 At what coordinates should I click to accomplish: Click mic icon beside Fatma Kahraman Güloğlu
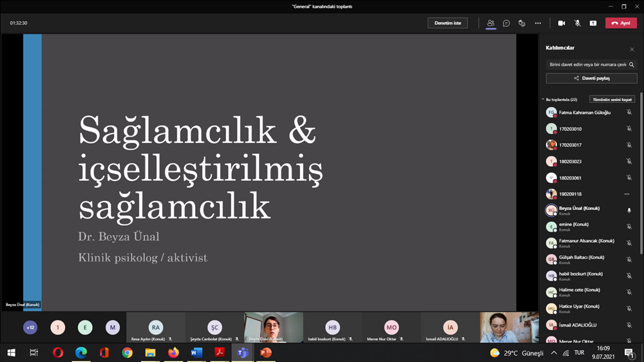click(x=629, y=112)
